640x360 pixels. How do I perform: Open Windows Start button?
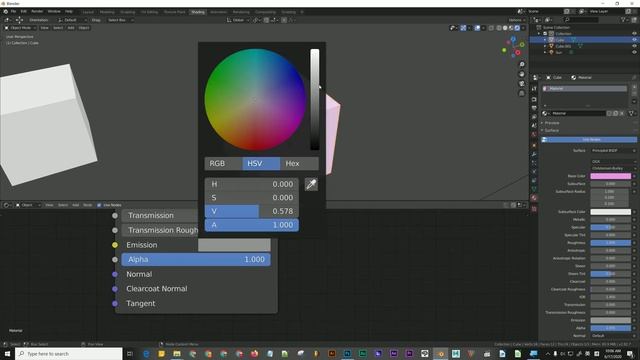7,353
